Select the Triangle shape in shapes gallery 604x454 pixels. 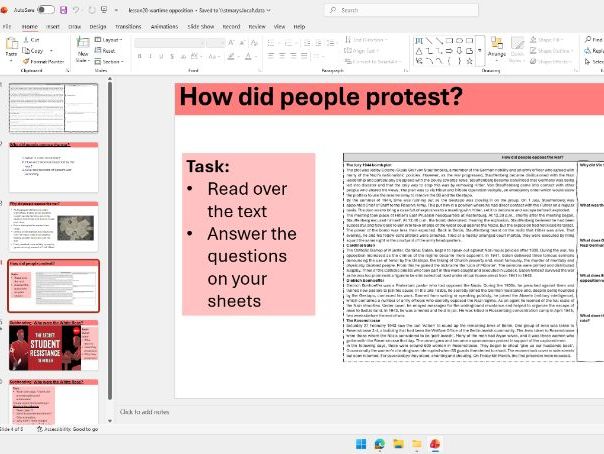point(419,51)
